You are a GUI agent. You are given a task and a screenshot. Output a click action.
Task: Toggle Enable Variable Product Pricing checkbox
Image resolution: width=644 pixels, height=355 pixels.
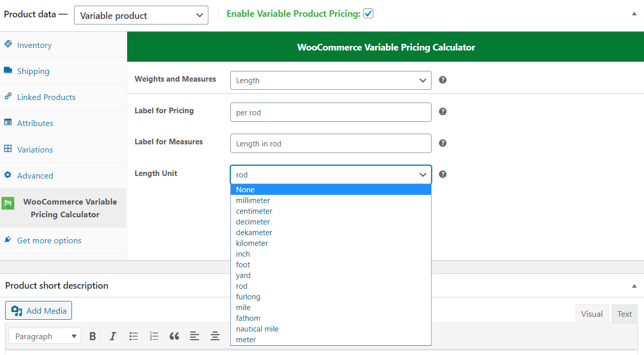click(x=368, y=14)
